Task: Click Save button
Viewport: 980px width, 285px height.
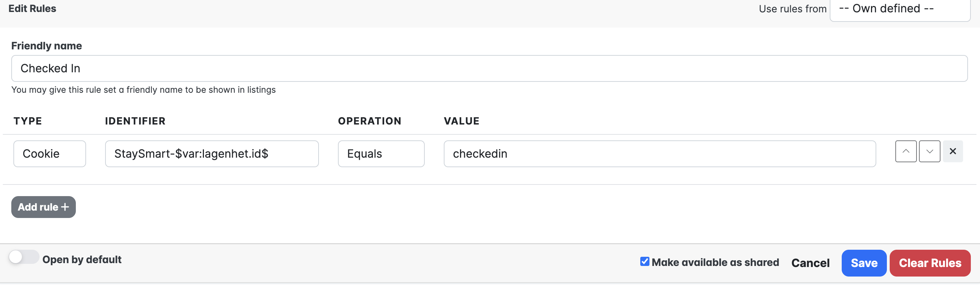Action: (x=864, y=263)
